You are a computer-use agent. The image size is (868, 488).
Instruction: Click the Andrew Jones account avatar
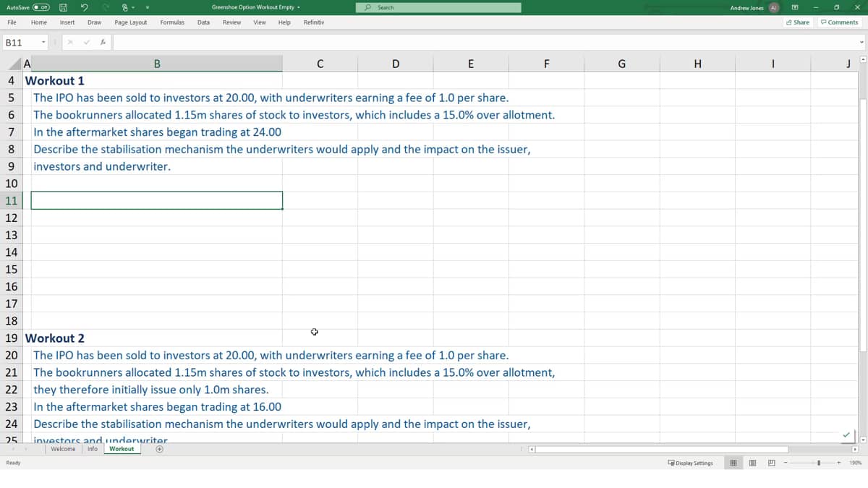pos(773,7)
